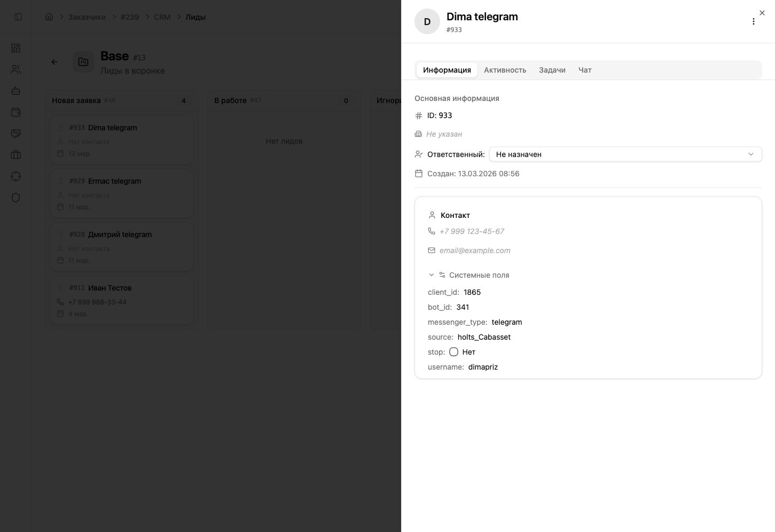Click the back arrow next to Base
The image size is (775, 532).
pyautogui.click(x=54, y=62)
